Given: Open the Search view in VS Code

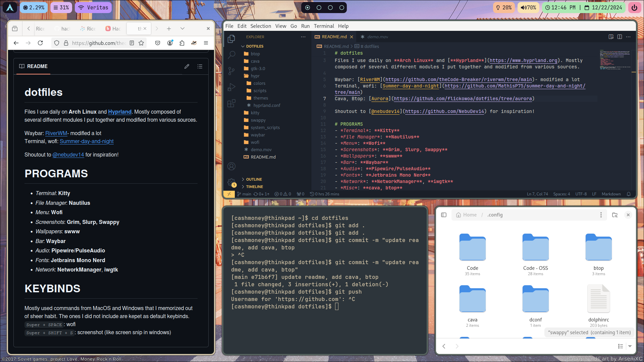Looking at the screenshot, I should pos(231,55).
